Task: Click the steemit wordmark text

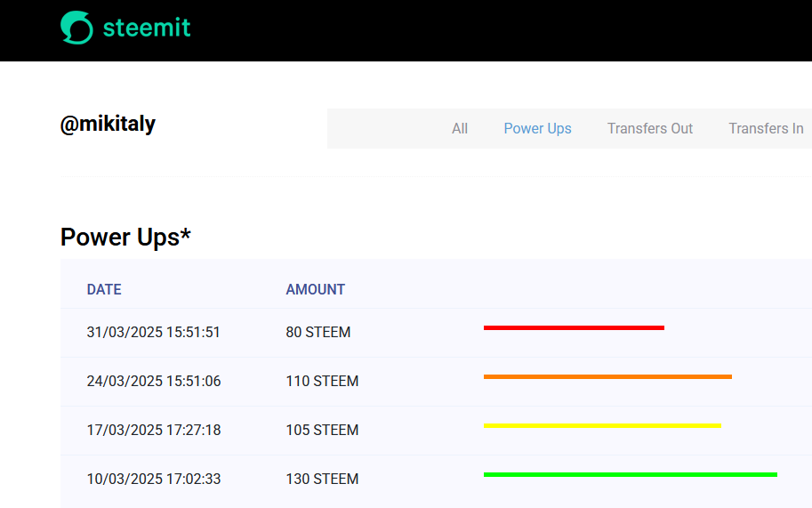Action: [147, 28]
